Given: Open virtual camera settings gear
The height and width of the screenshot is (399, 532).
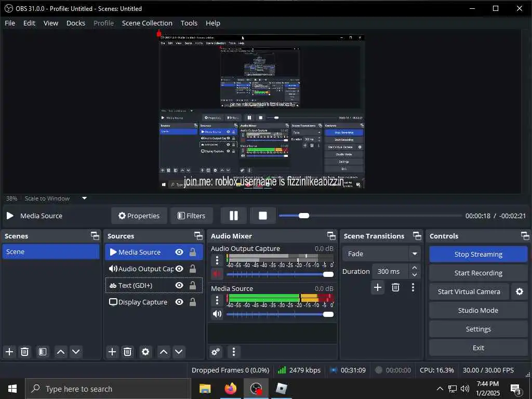Looking at the screenshot, I should tap(520, 291).
